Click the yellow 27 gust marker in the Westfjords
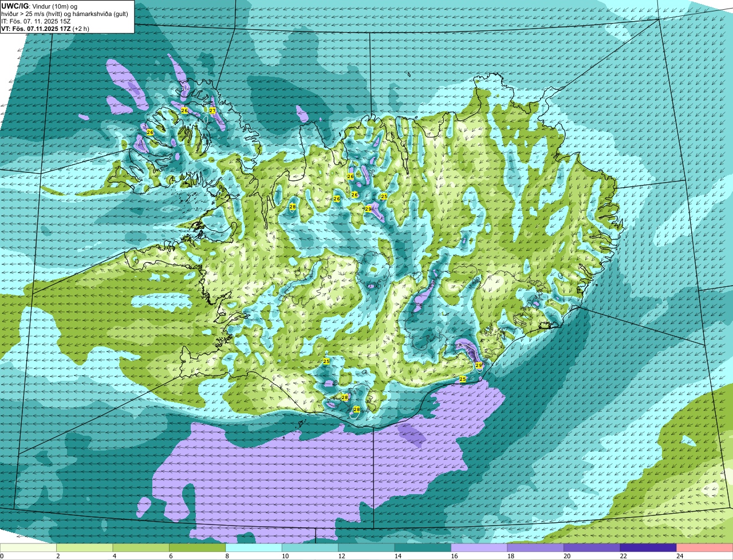 click(x=212, y=111)
